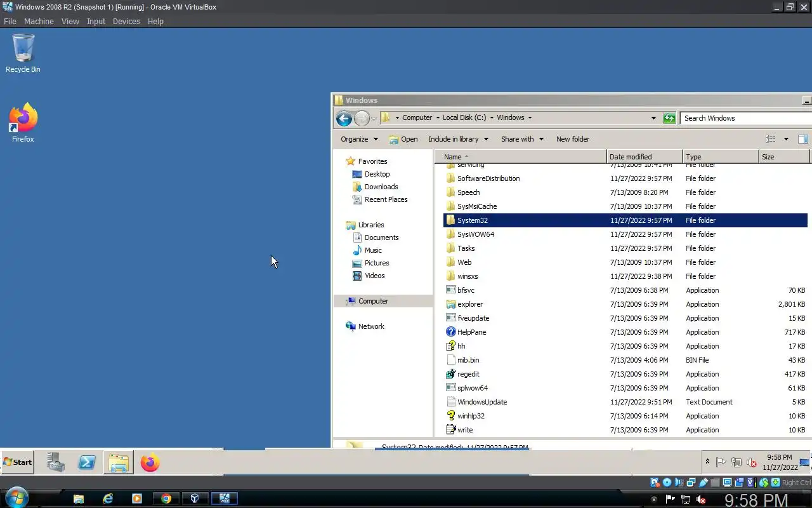Open Windows Media Player on host taskbar
The image size is (812, 508).
tap(137, 498)
